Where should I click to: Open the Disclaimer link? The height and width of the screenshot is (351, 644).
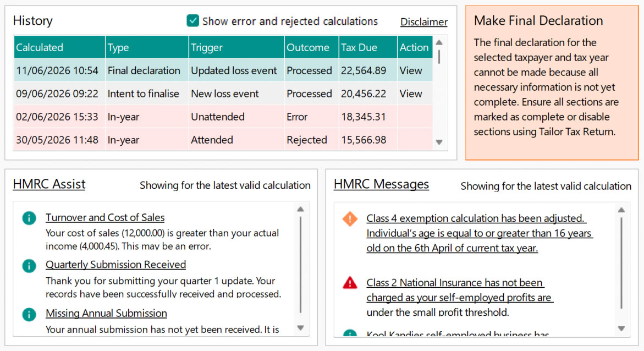click(423, 22)
